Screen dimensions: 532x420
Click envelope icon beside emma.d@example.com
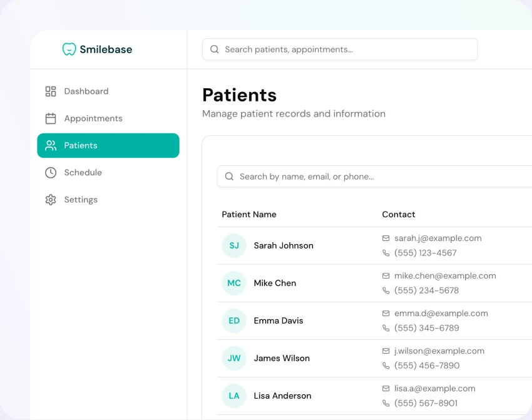pyautogui.click(x=386, y=314)
